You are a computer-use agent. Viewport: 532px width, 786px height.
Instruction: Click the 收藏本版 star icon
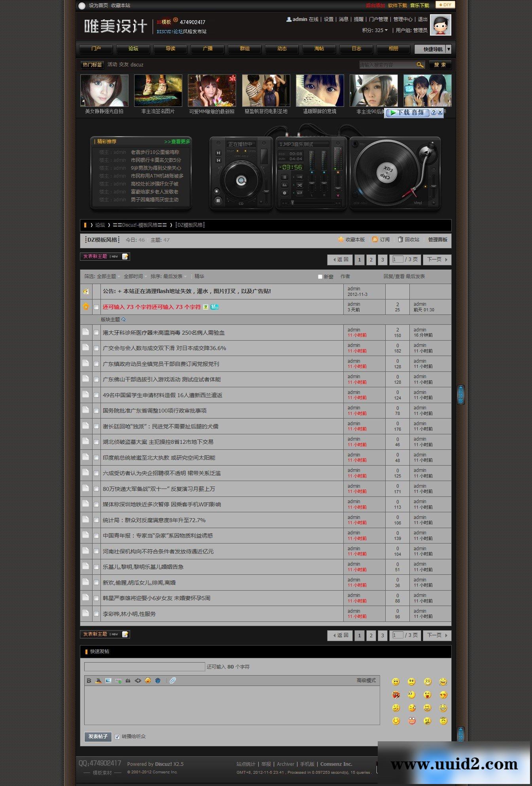pyautogui.click(x=341, y=240)
